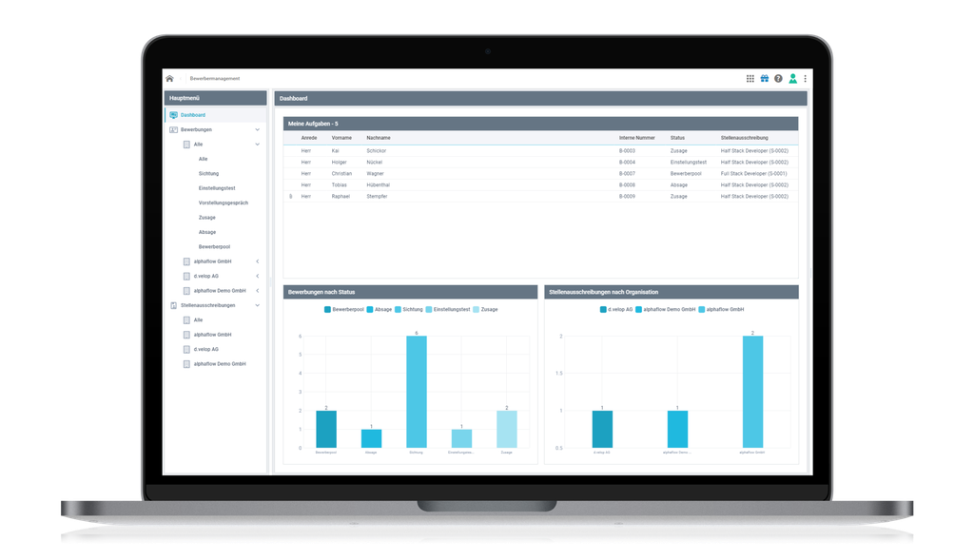Viewport: 974px width, 560px height.
Task: Click the icon beside d.velop AG under Stellenausschreibungen
Action: point(186,350)
